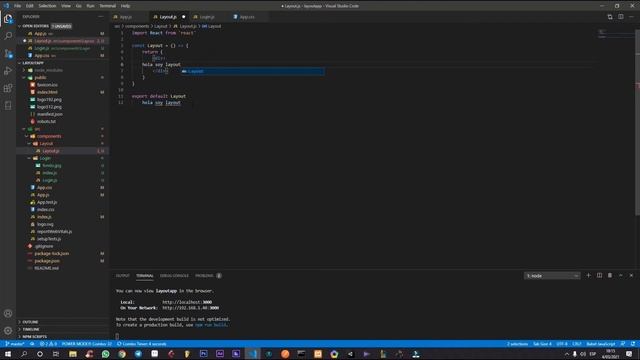Image resolution: width=640 pixels, height=360 pixels.
Task: Open App.test.js in the explorer
Action: [x=47, y=202]
